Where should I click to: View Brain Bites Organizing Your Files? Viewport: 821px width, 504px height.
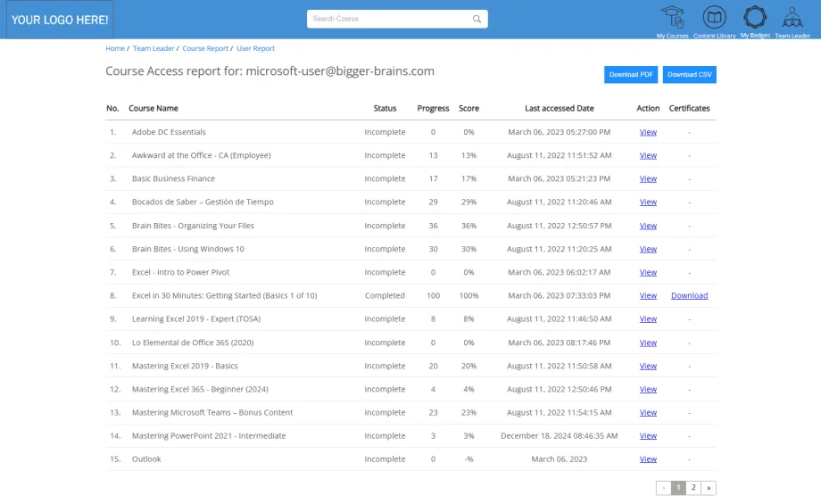coord(648,226)
